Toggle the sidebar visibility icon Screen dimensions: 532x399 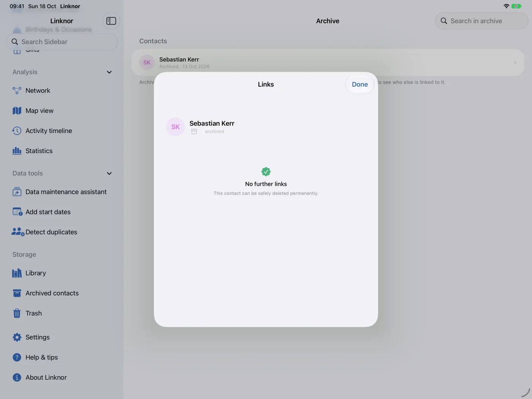111,21
